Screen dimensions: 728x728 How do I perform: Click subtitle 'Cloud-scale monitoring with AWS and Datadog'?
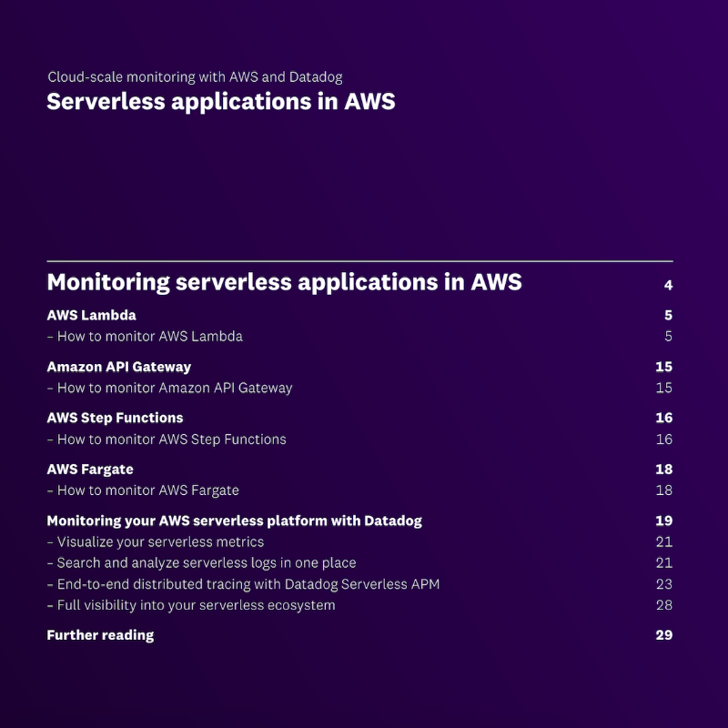pos(195,77)
